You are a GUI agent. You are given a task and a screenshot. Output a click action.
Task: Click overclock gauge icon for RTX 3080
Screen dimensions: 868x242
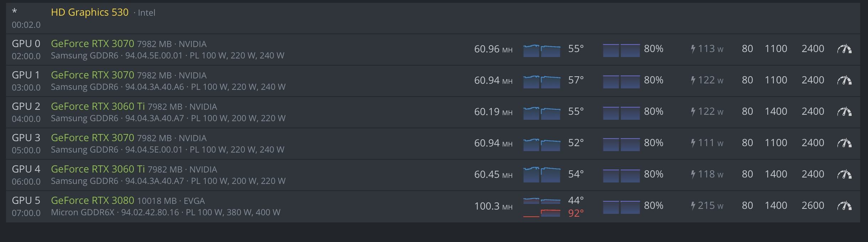tap(844, 206)
